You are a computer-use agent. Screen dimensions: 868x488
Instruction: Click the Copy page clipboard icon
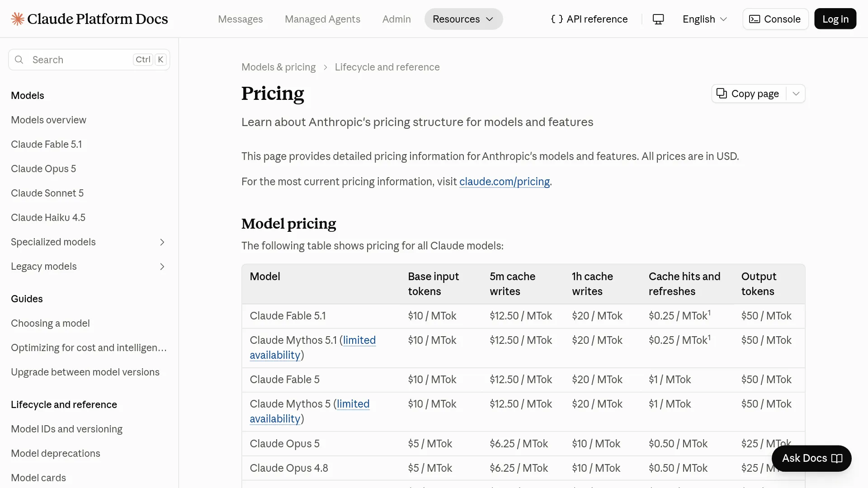722,93
